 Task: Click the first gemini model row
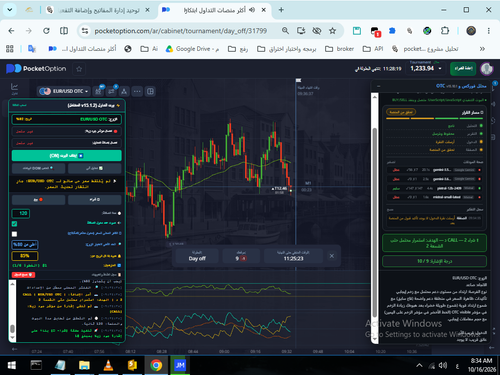434,170
